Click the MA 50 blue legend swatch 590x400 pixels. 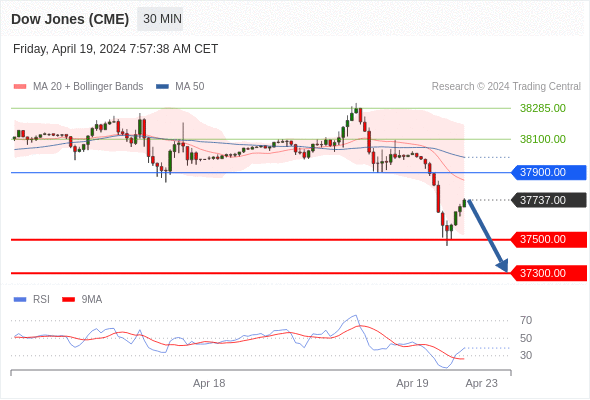click(162, 87)
